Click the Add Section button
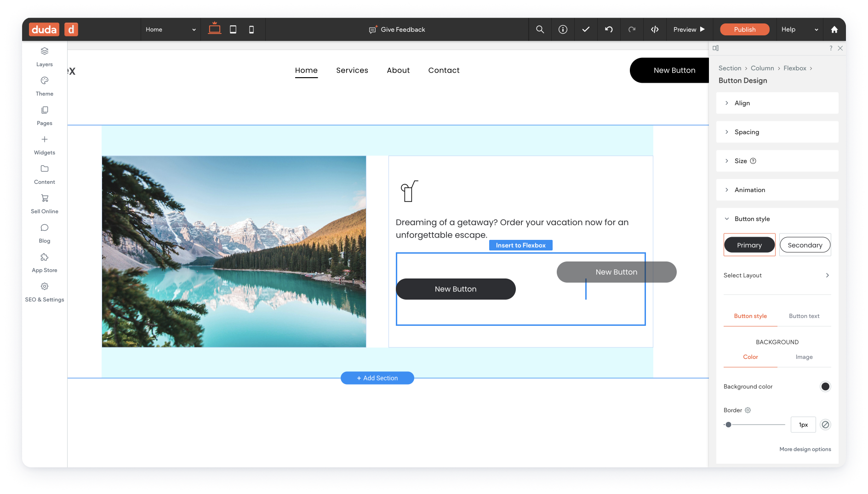The image size is (868, 494). tap(377, 378)
